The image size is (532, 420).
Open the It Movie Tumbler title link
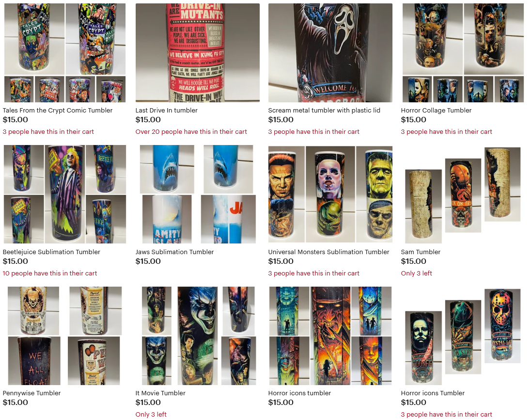[160, 393]
